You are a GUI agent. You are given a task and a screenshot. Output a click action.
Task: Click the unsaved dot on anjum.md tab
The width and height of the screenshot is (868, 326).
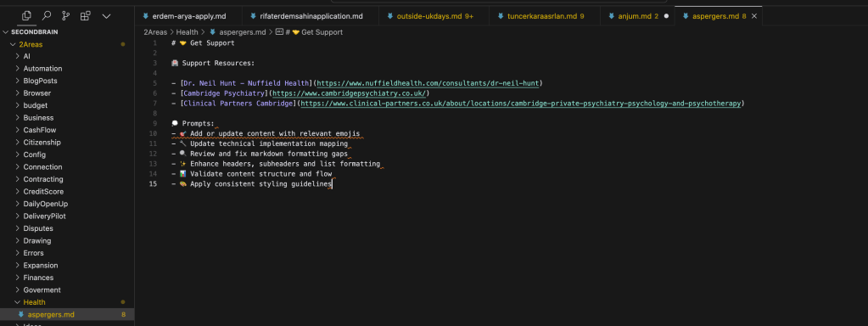click(x=666, y=16)
